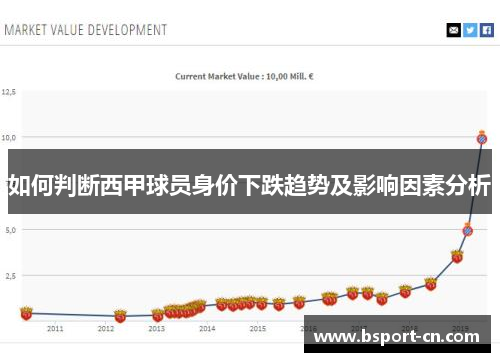
Task: Click the 10,0 y-axis label
Action: pyautogui.click(x=9, y=137)
